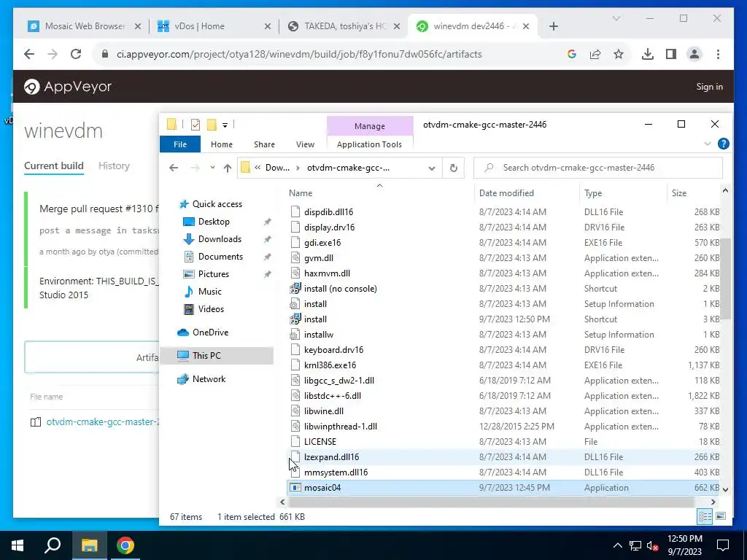The image size is (747, 560).
Task: Sort by Date modified column
Action: coord(506,193)
